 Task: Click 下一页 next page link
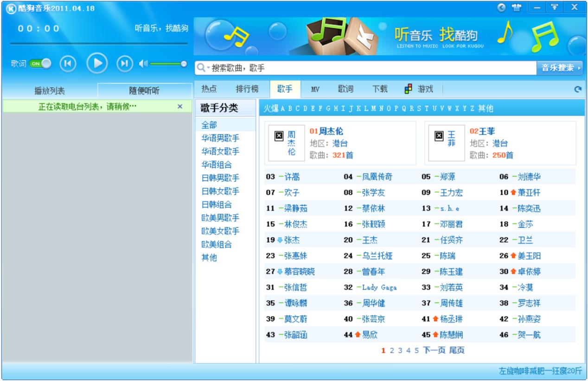click(435, 350)
